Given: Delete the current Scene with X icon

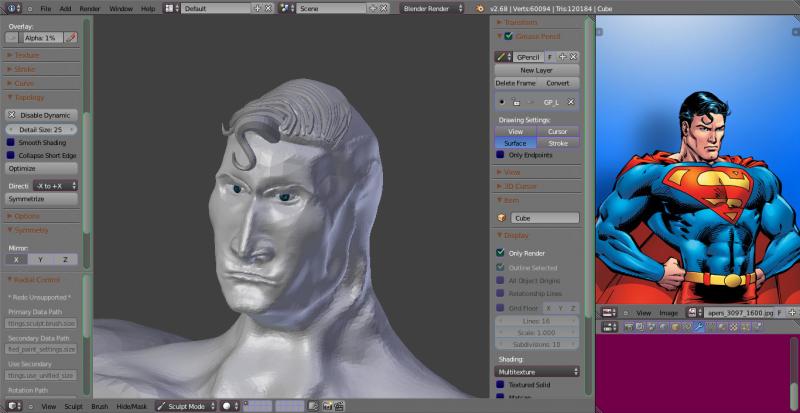Looking at the screenshot, I should point(383,9).
